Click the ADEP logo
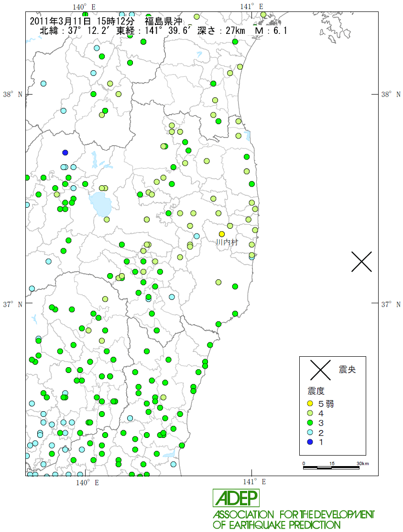Image resolution: width=403 pixels, height=532 pixels. tap(236, 498)
